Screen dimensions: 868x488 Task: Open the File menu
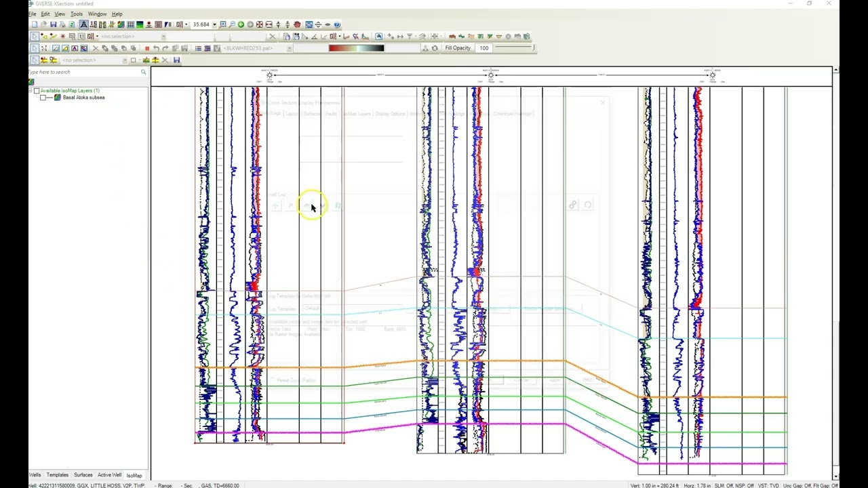point(32,14)
